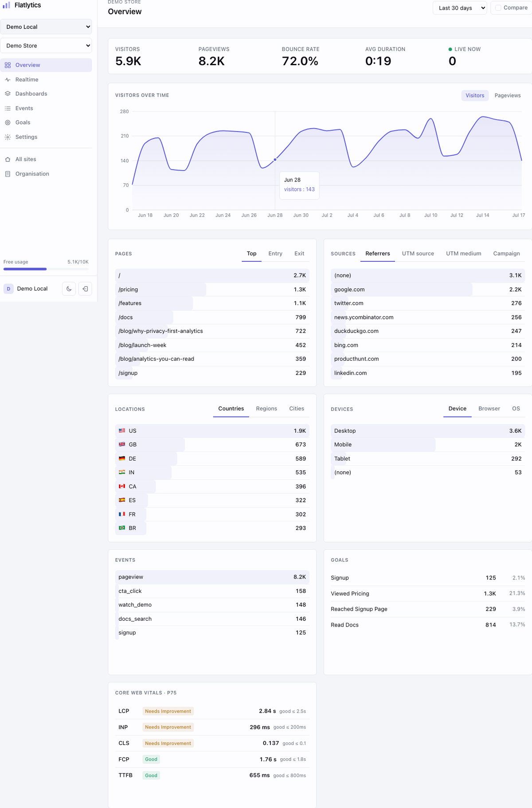Click the google.com referrer row
The image size is (532, 808).
coord(428,290)
